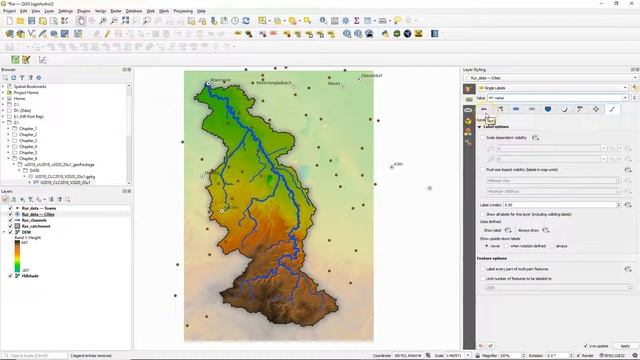Select the Labels tab in Layer Styling sidebar

tap(468, 99)
